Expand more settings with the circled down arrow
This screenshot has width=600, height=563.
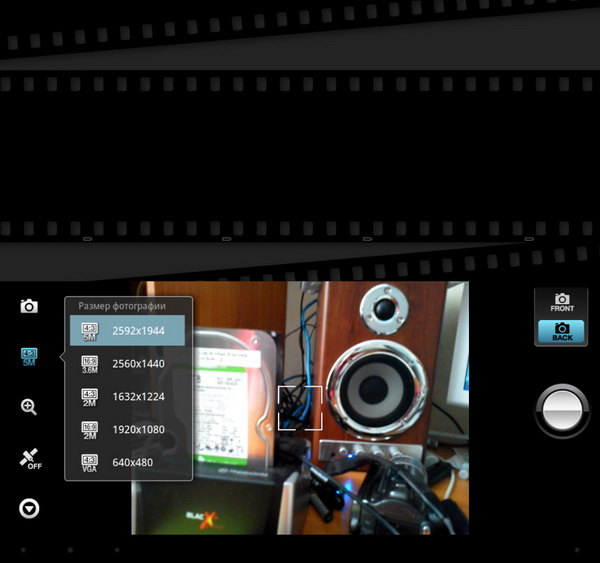point(29,509)
